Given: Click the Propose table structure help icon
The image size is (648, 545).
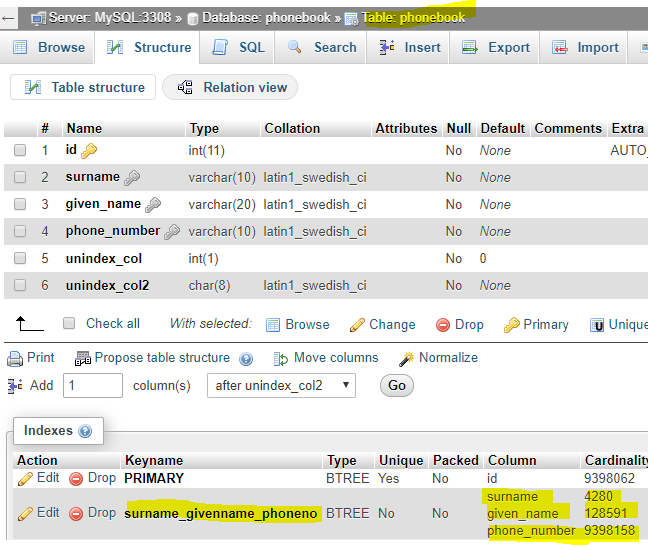Looking at the screenshot, I should (x=246, y=359).
